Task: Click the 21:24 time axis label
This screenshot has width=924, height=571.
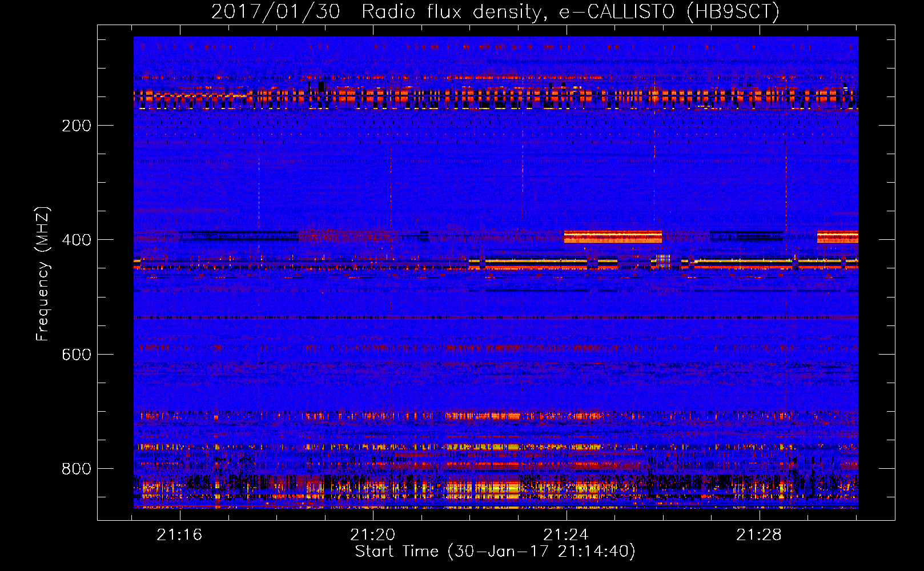Action: (566, 535)
